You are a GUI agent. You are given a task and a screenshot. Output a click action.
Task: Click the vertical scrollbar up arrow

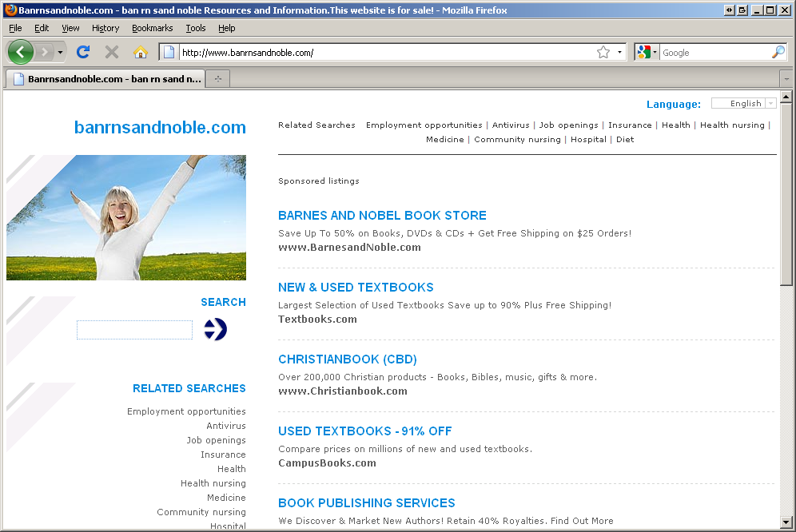(x=786, y=97)
